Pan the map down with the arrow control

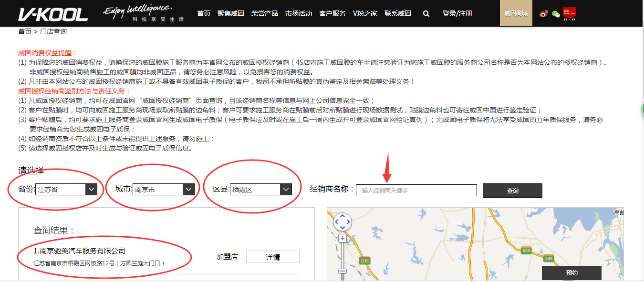click(x=342, y=228)
